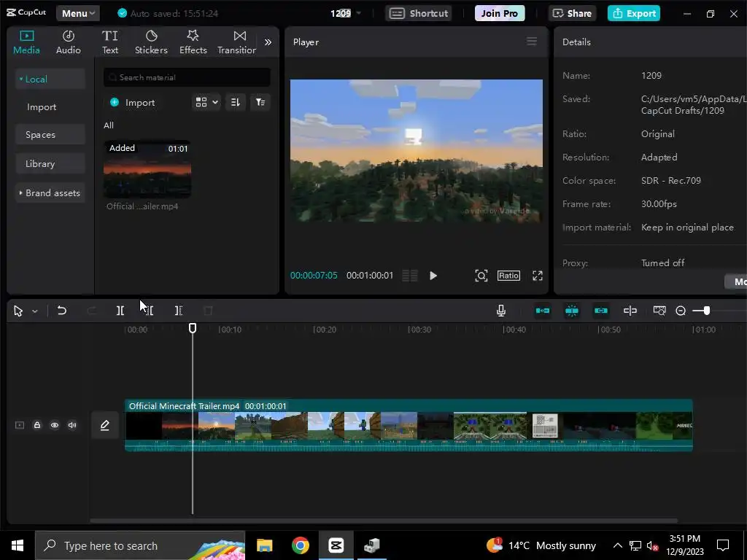Expand more tabs with double chevron
Viewport: 747px width, 560px height.
click(268, 42)
